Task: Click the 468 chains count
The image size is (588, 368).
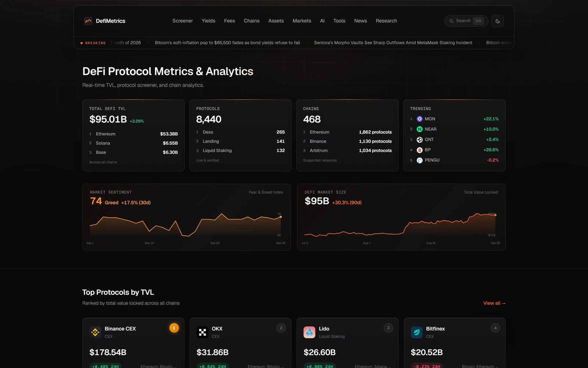Action: 312,119
